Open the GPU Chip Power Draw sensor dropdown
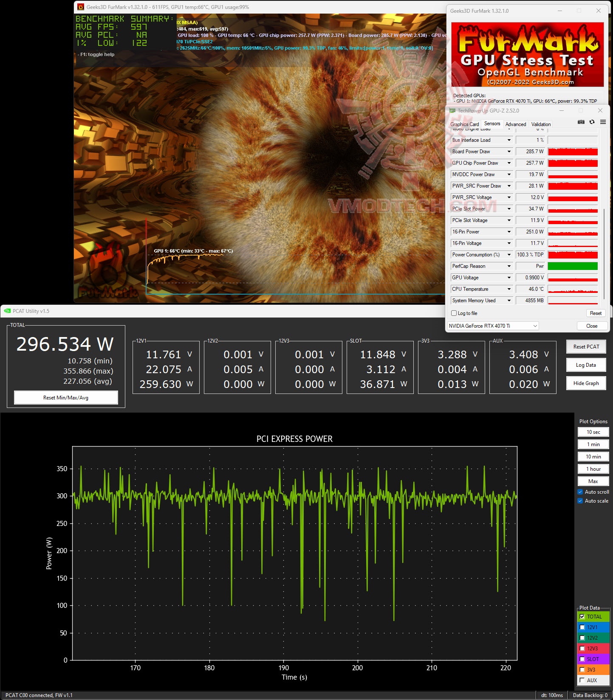The height and width of the screenshot is (700, 613). coord(509,163)
